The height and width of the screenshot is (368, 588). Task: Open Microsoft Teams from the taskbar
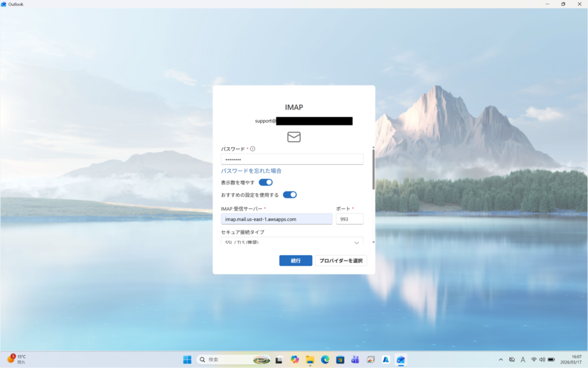[355, 359]
